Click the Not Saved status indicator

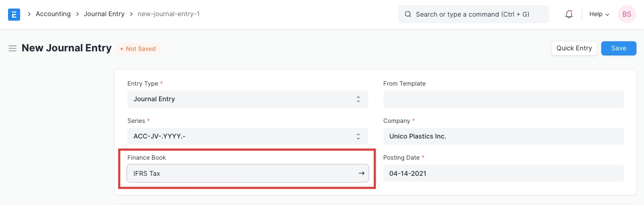click(138, 49)
